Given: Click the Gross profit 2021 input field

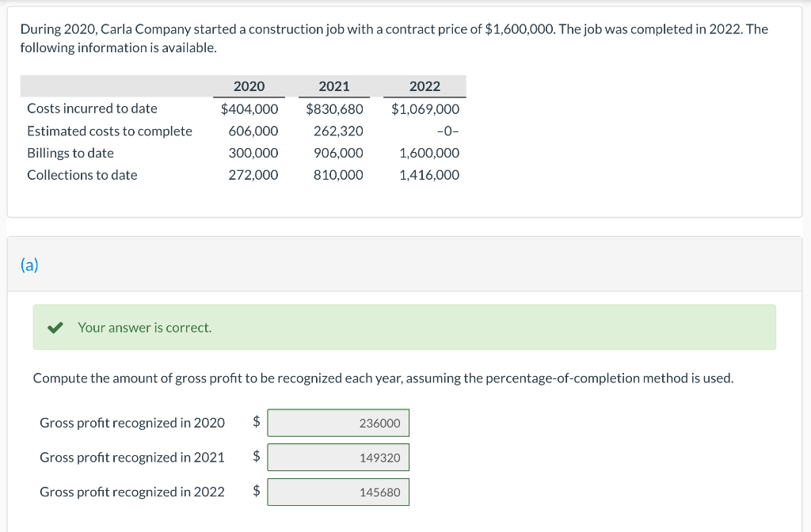Looking at the screenshot, I should point(338,458).
